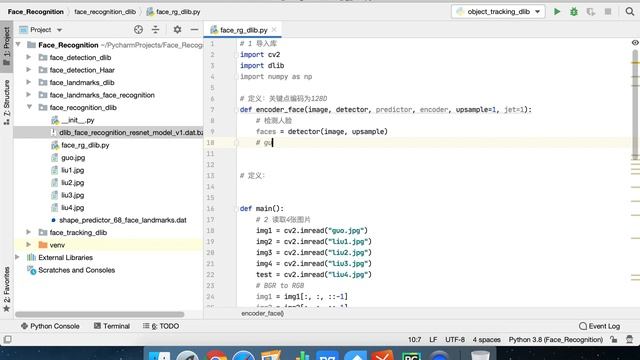This screenshot has height=360, width=640.
Task: Expand face_landmarks_face_recognition folder
Action: coord(29,95)
